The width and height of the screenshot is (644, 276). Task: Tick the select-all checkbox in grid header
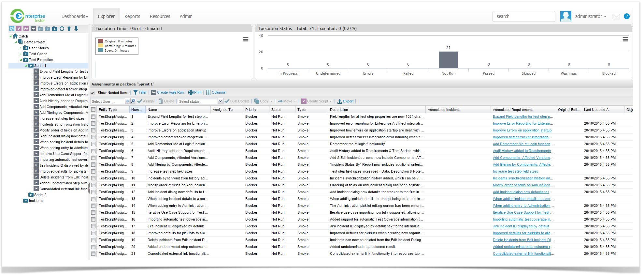coord(93,110)
